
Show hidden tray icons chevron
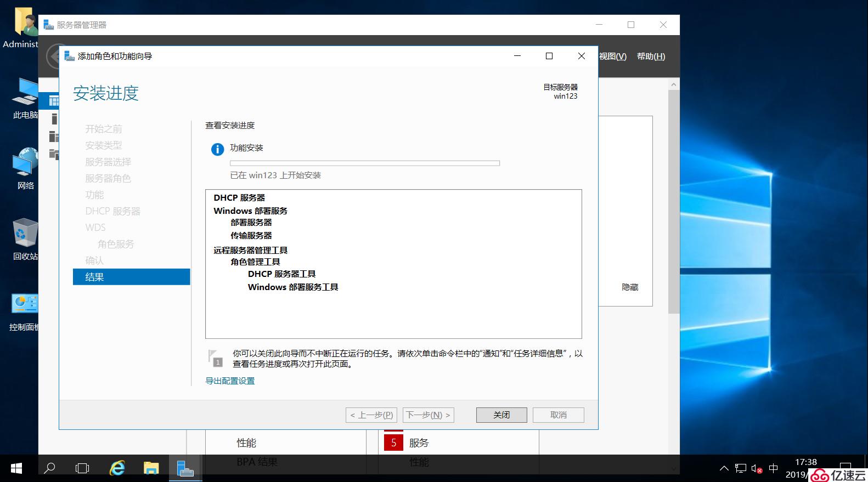[724, 468]
